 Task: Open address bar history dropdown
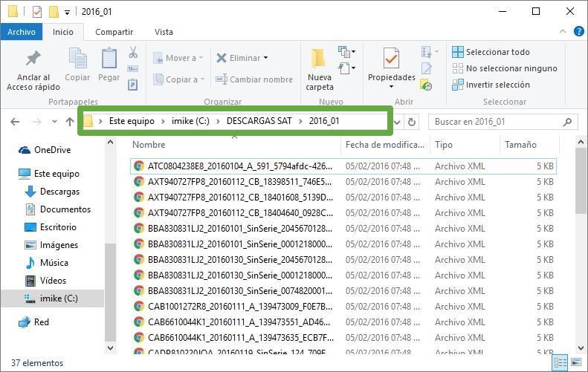(x=397, y=122)
